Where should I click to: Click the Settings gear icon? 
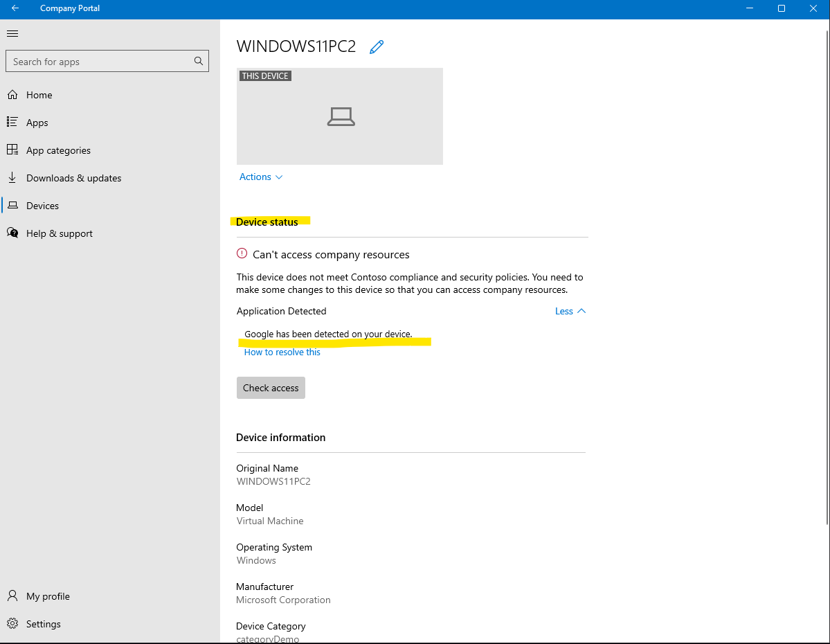[12, 623]
